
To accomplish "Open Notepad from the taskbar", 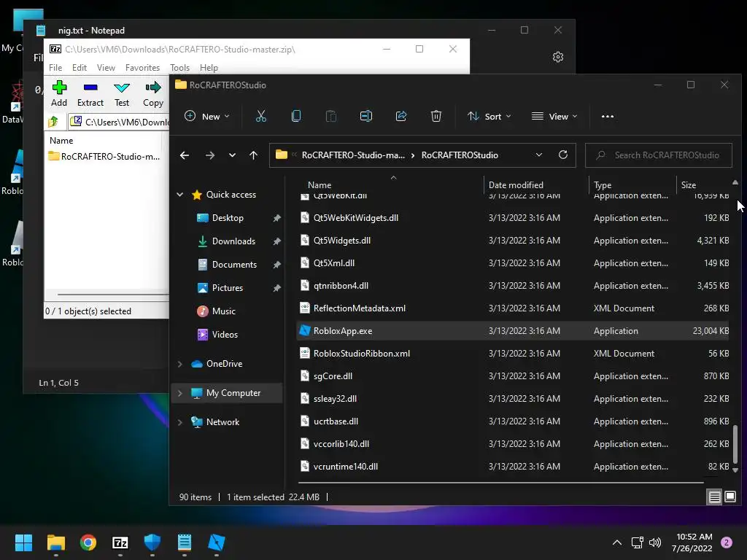I will [x=185, y=542].
